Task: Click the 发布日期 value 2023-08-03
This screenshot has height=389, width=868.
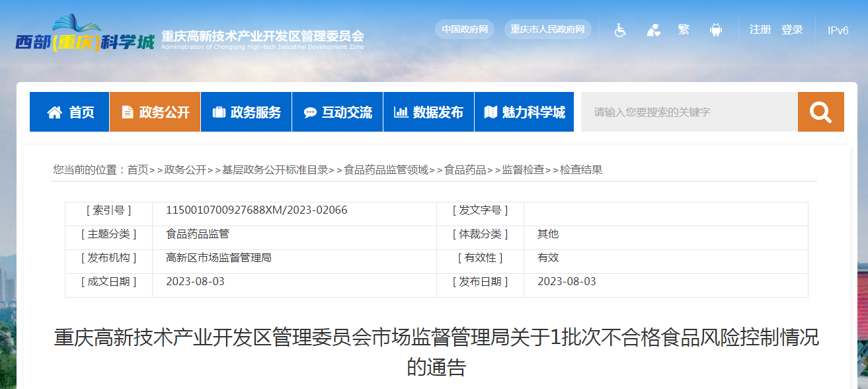Action: [567, 282]
